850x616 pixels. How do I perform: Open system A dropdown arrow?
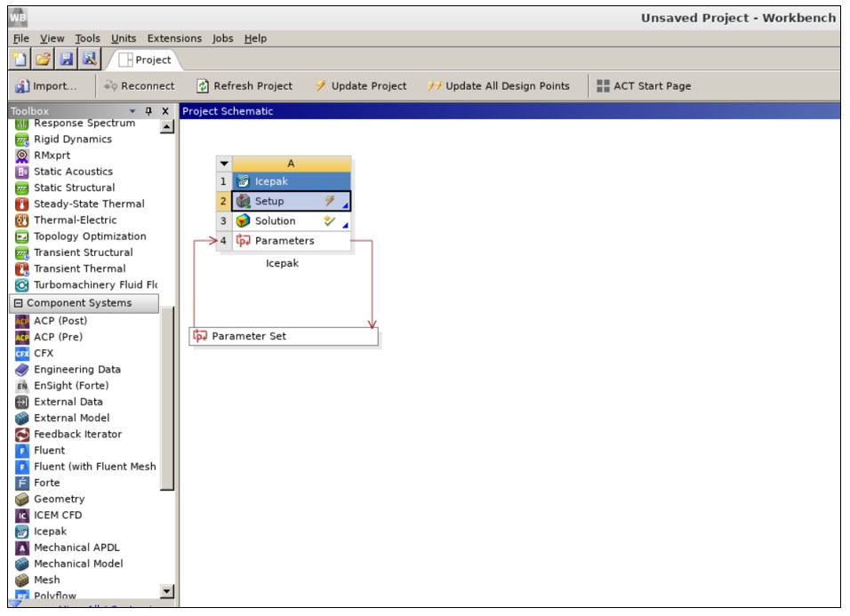tap(224, 164)
